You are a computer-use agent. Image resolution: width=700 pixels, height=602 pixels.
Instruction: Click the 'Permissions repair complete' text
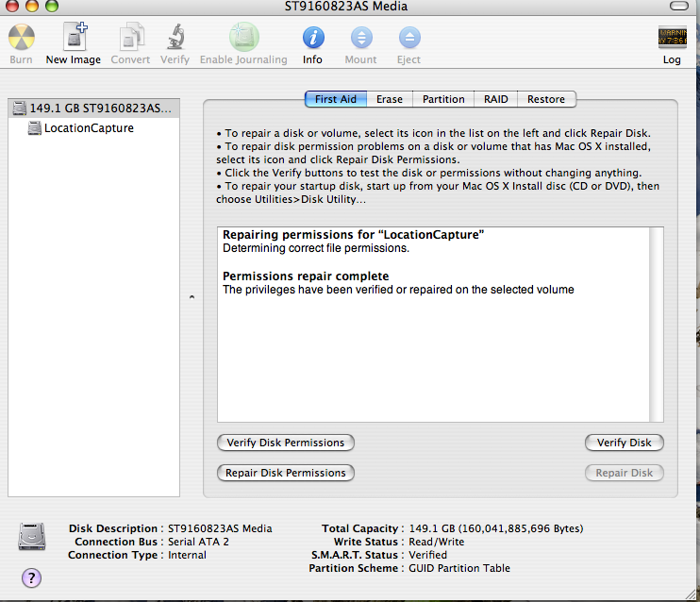click(x=306, y=276)
